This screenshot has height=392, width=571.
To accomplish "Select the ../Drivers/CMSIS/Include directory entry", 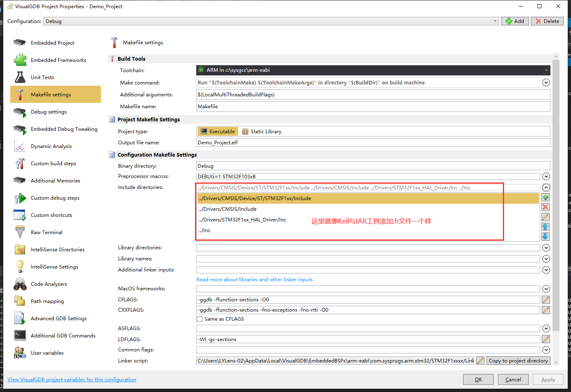I will [x=368, y=209].
